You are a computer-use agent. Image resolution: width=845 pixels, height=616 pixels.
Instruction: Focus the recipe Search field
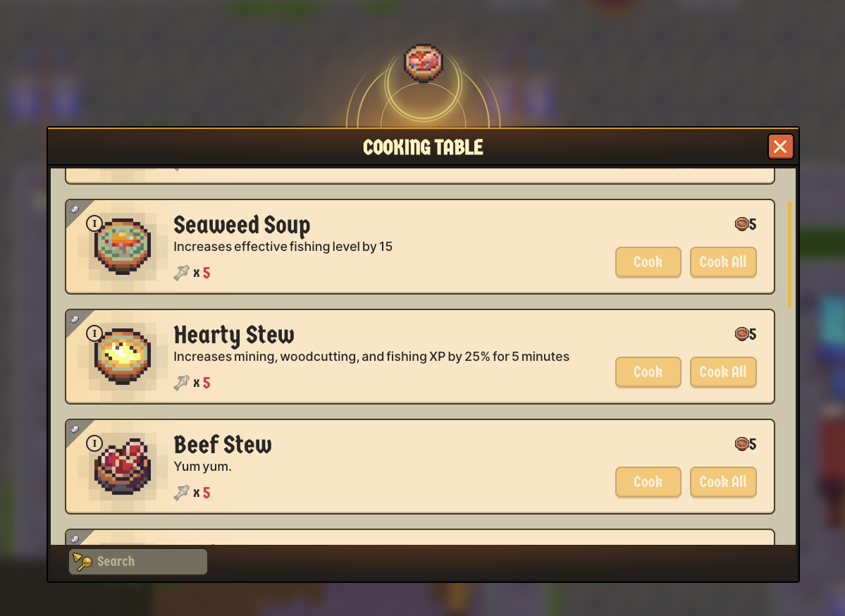coord(138,562)
